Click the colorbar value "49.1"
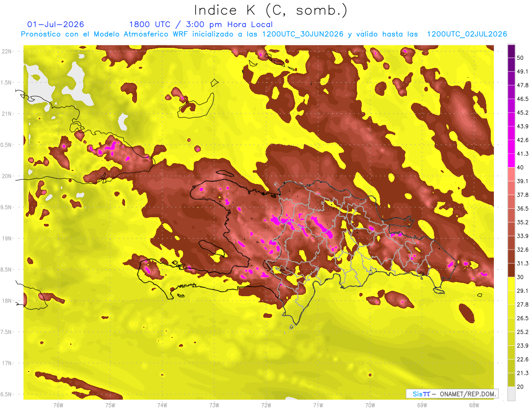The width and height of the screenshot is (532, 411). (523, 71)
